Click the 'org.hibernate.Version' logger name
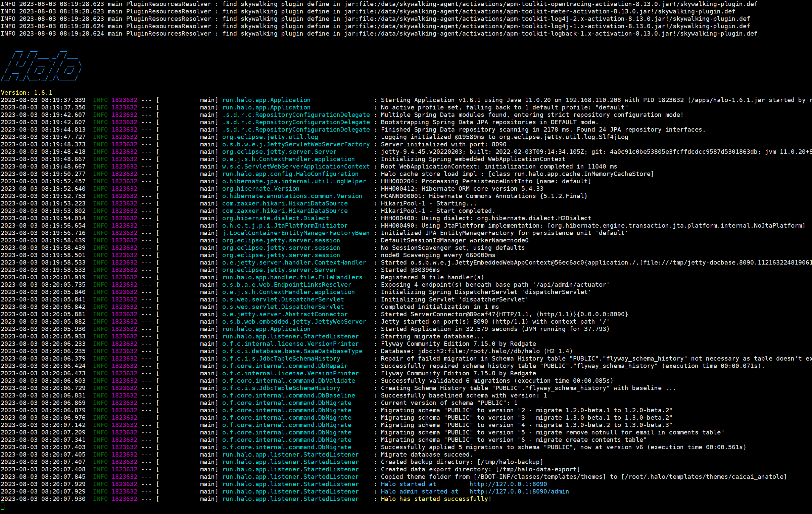Image resolution: width=812 pixels, height=514 pixels. 260,189
